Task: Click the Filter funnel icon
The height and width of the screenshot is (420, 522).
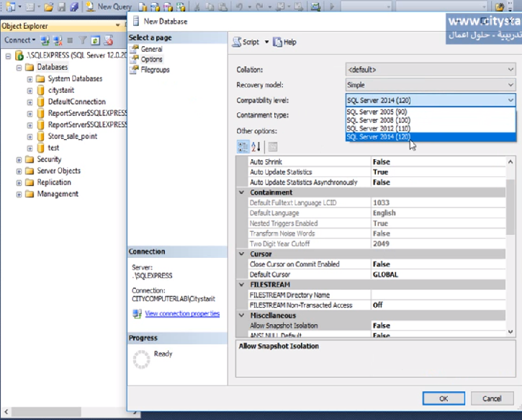Action: click(83, 40)
